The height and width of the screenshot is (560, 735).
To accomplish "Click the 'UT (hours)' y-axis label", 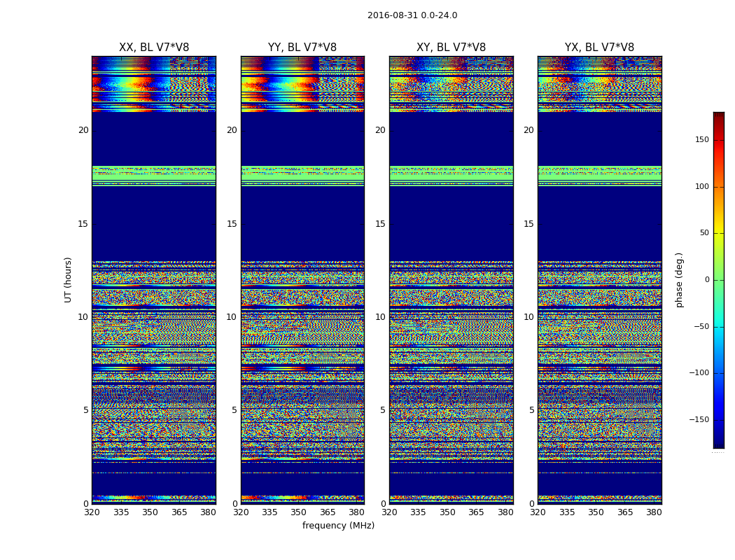I will coord(68,280).
